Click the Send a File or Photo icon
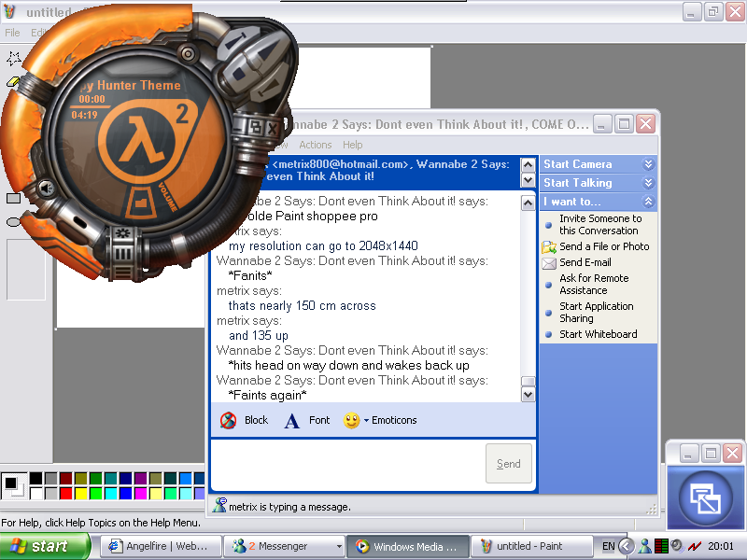Screen dimensions: 747x560 coord(549,246)
